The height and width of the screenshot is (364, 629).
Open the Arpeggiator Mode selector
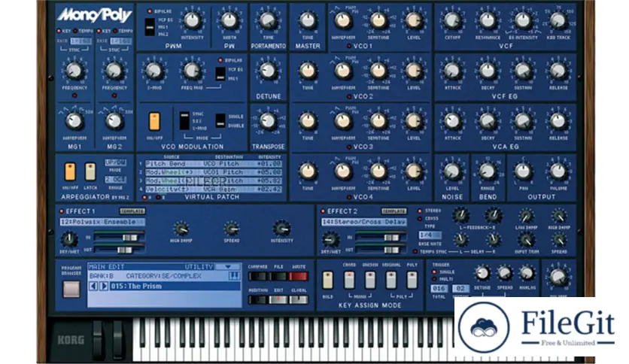pyautogui.click(x=115, y=162)
